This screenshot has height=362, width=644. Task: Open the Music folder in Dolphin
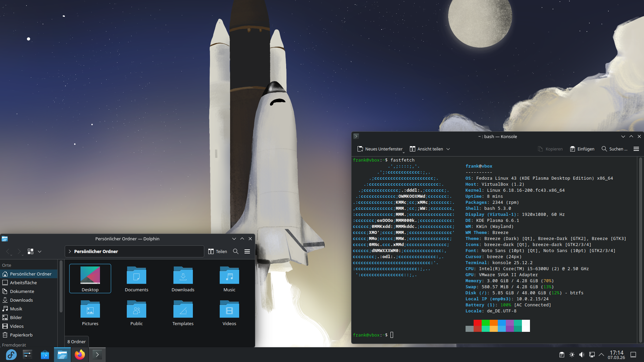point(229,279)
